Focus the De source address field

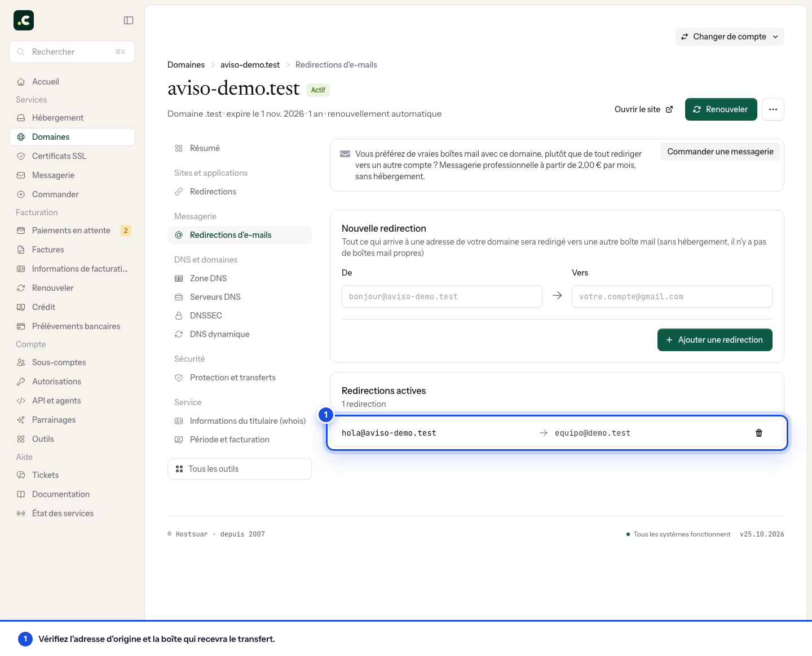coord(442,296)
